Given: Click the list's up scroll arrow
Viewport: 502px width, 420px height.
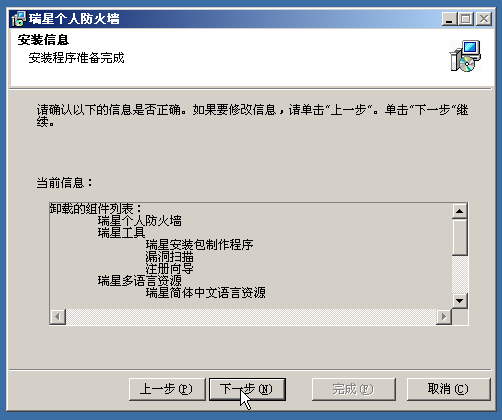Looking at the screenshot, I should tap(460, 211).
